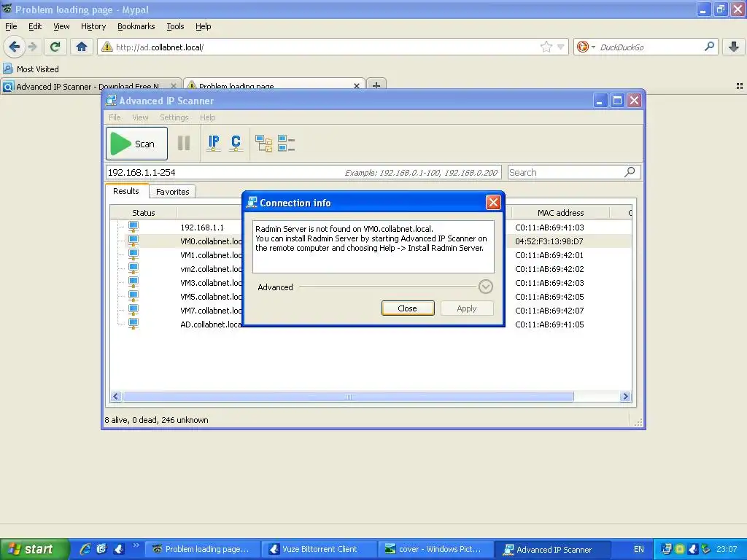This screenshot has height=560, width=747.
Task: Click the horizontal scrollbar thumb in results list
Action: tap(348, 396)
